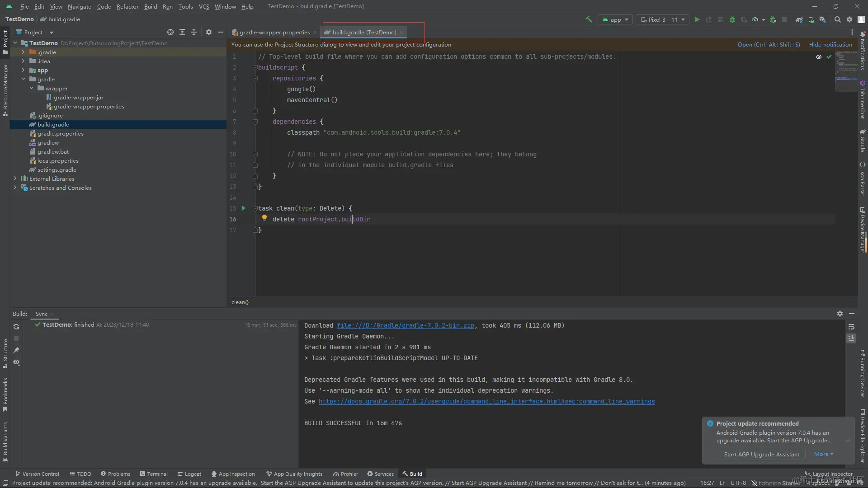Open IDE settings gear in main toolbar
This screenshot has height=488, width=868.
849,19
